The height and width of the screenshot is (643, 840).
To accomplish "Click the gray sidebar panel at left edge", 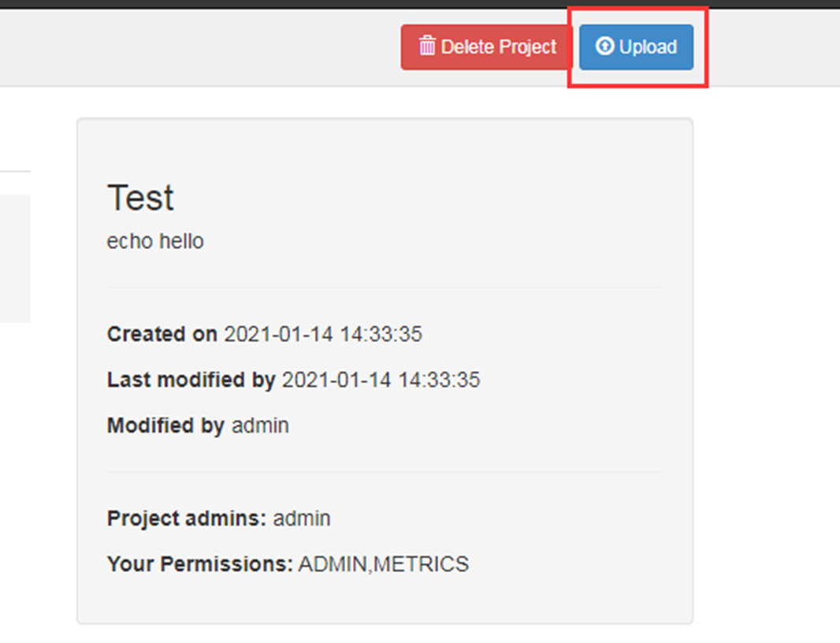I will (15, 258).
